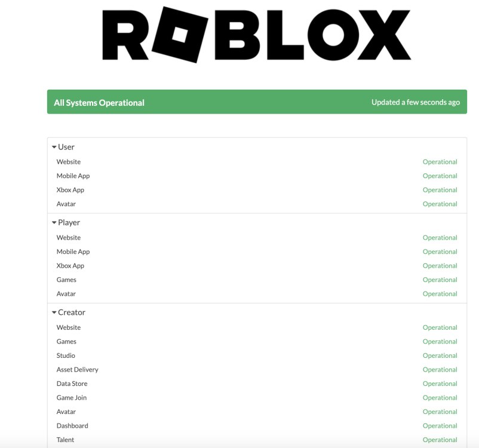The width and height of the screenshot is (479, 448).
Task: Collapse the User section
Action: (55, 147)
